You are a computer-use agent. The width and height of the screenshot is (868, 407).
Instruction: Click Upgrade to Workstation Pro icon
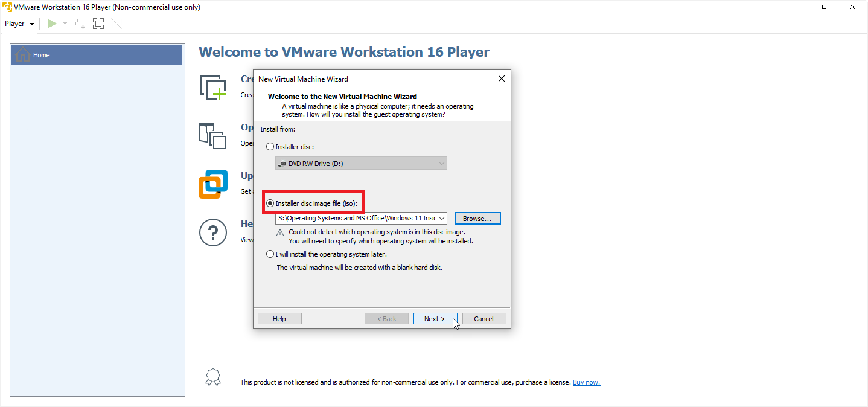click(213, 184)
